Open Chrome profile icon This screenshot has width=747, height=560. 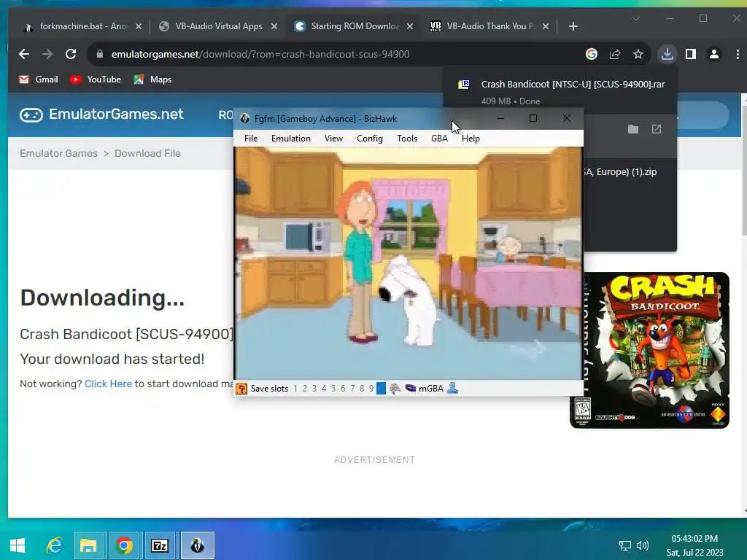click(714, 54)
